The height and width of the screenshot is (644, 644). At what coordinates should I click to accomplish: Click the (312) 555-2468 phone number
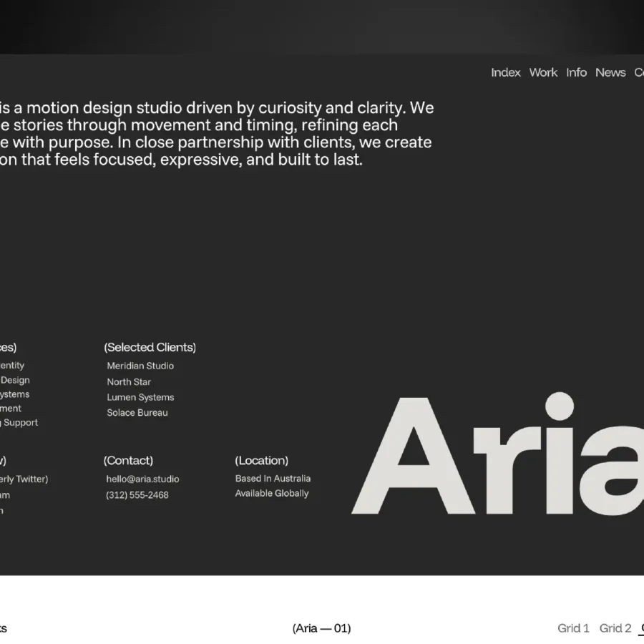click(x=137, y=495)
